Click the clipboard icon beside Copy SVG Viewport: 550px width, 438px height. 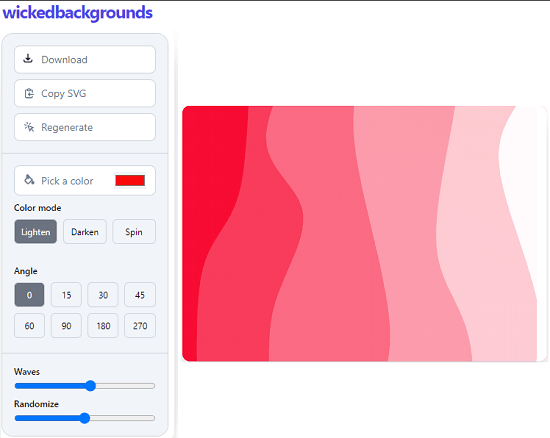29,93
